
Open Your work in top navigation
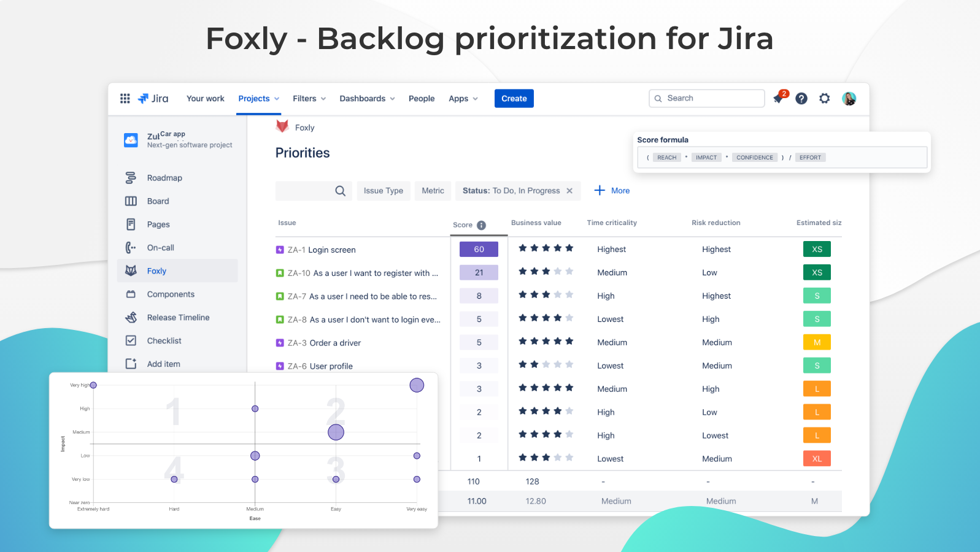(206, 99)
